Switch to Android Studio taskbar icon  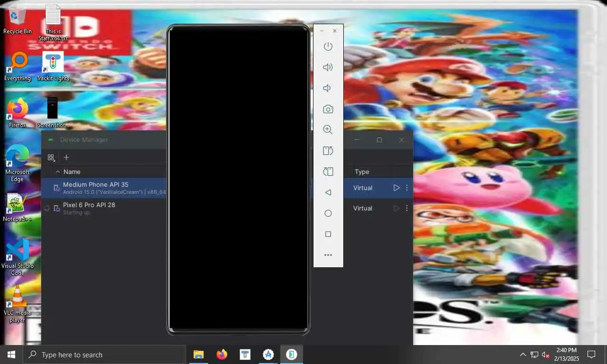(x=268, y=355)
